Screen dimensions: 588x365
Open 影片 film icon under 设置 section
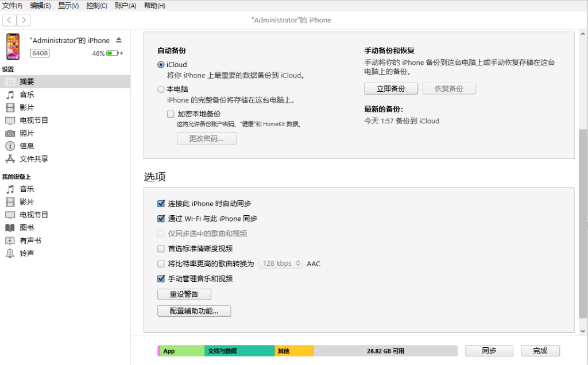pyautogui.click(x=10, y=107)
